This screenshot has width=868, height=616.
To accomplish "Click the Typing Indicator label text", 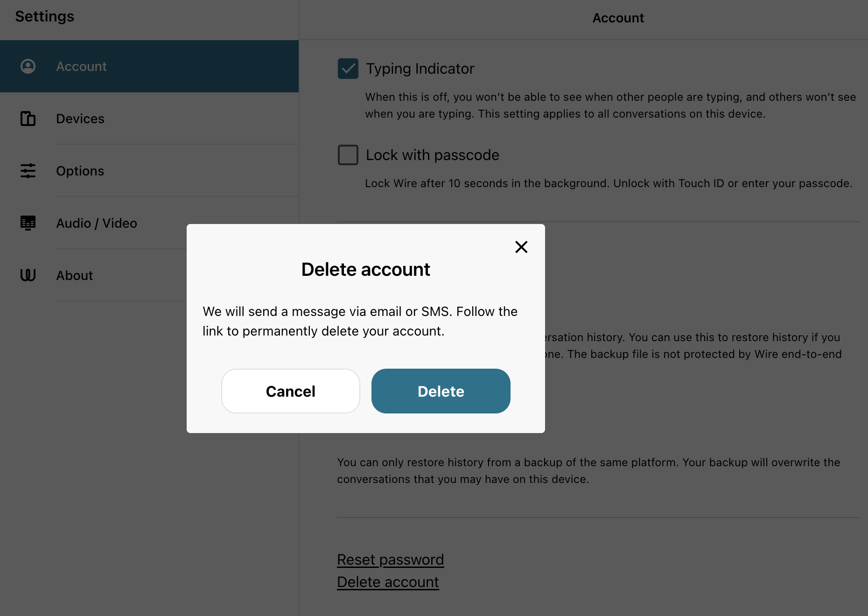I will point(420,69).
